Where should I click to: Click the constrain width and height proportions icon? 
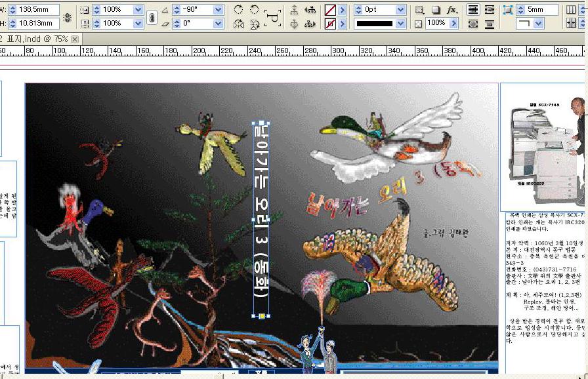67,17
